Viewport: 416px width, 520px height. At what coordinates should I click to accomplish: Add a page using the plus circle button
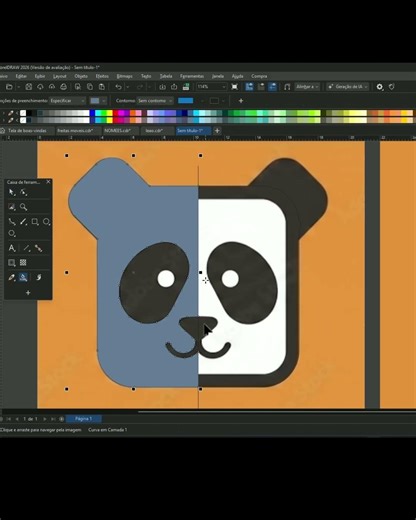coord(62,419)
